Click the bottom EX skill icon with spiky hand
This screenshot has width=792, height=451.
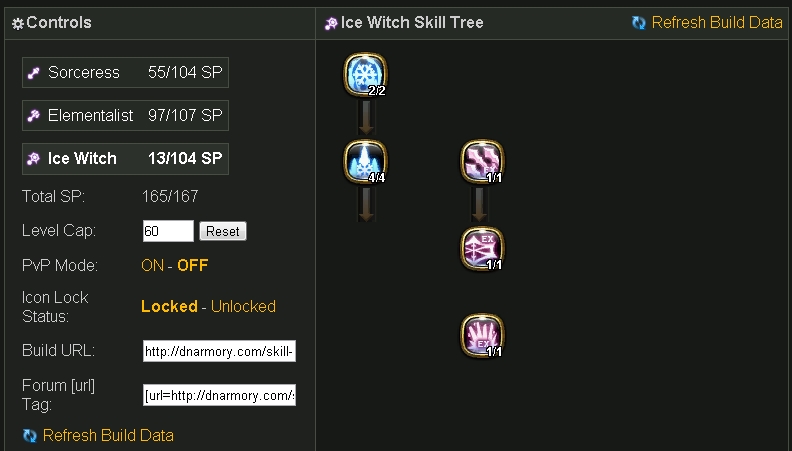(x=482, y=335)
